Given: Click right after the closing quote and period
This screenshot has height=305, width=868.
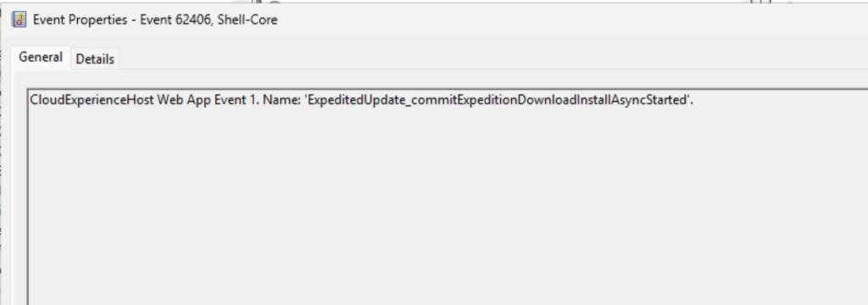Looking at the screenshot, I should [695, 100].
